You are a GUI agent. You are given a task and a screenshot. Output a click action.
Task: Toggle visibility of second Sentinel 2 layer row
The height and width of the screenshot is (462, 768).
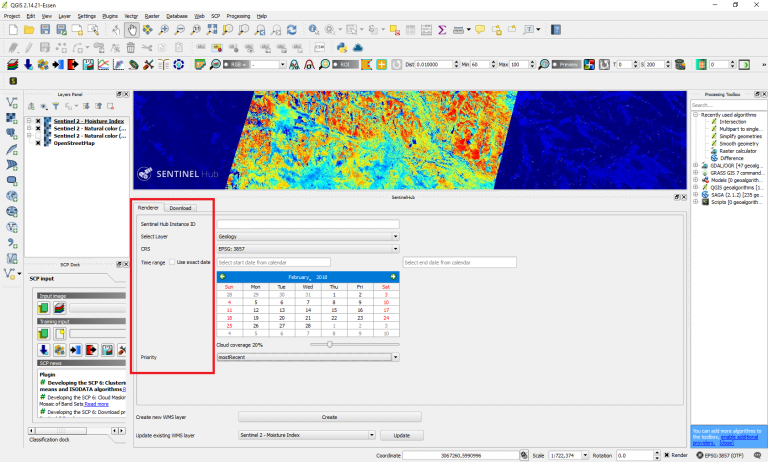tap(38, 128)
